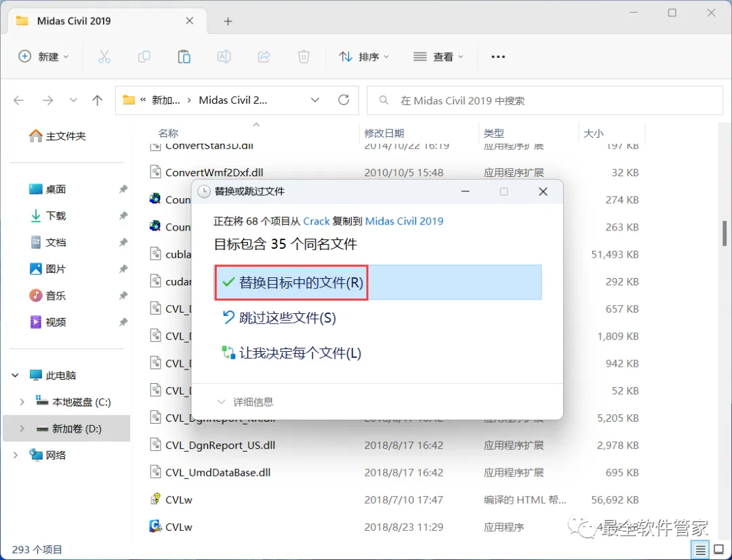Screen dimensions: 732x560
Task: Expand the 网络 tree node
Action: pos(16,455)
